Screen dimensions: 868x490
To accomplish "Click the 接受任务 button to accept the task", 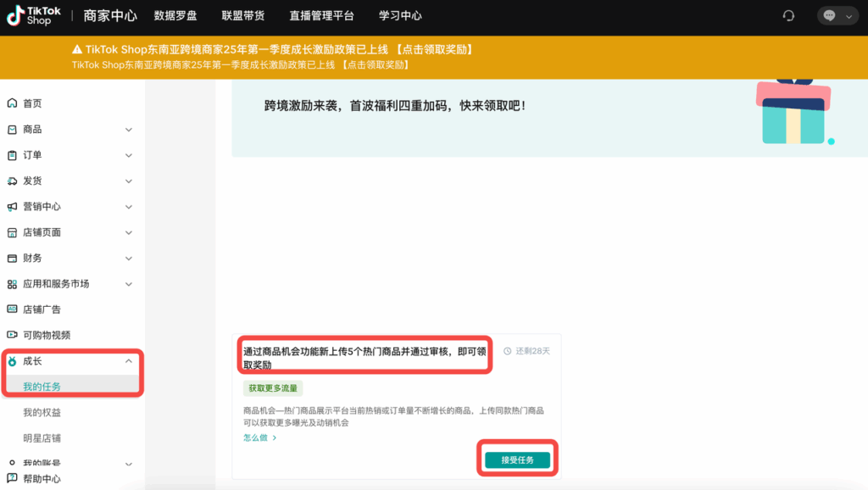I will [x=517, y=458].
